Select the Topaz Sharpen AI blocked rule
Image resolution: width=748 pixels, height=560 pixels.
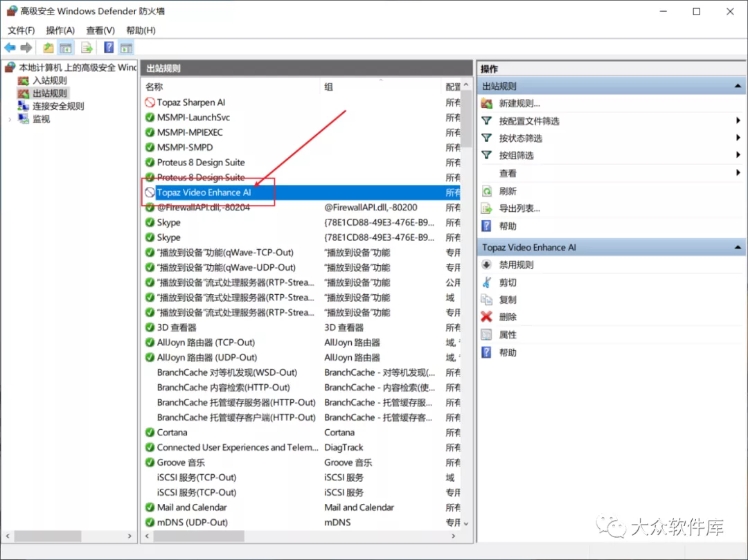(190, 102)
